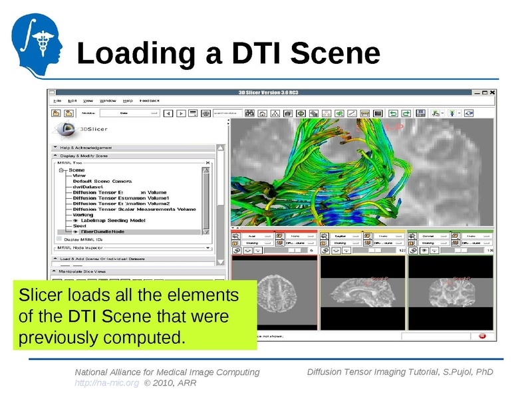Screen dimensions: 532x399
Task: Click the previous module arrow button
Action: [168, 113]
